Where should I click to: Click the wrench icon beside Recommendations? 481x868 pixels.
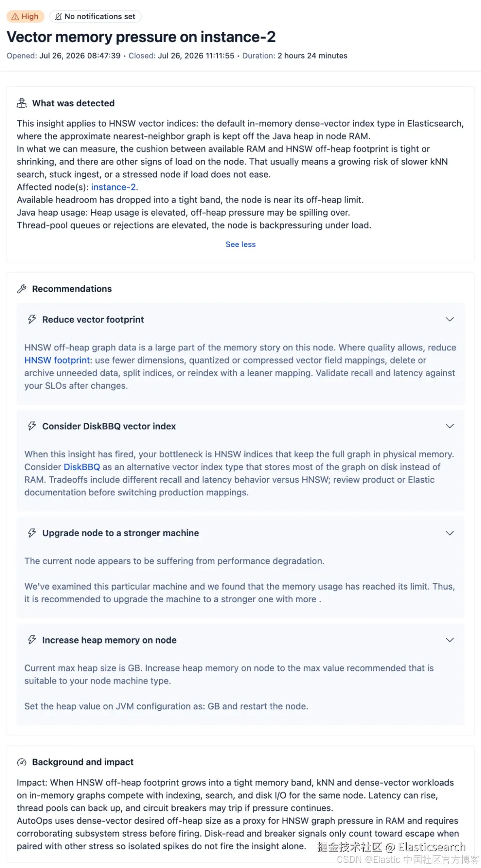pyautogui.click(x=22, y=289)
